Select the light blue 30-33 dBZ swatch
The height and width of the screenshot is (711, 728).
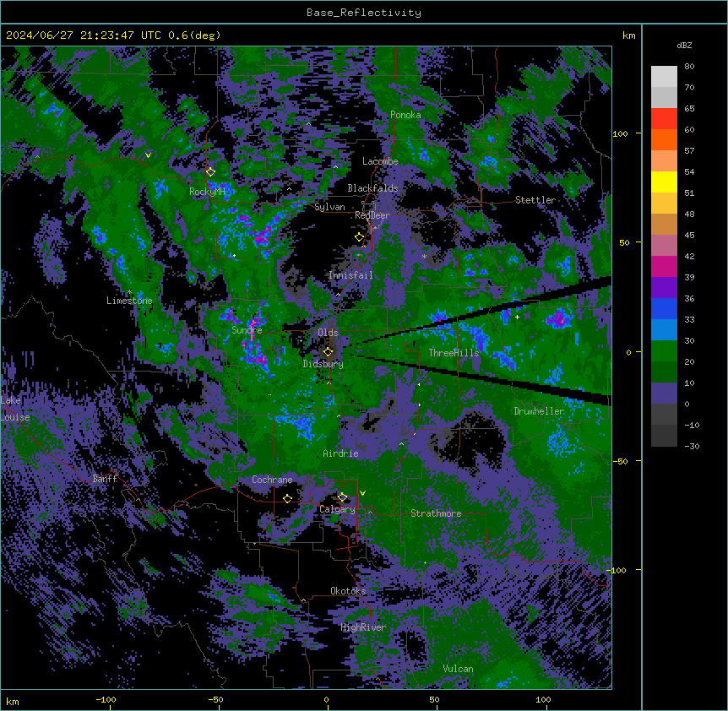664,330
